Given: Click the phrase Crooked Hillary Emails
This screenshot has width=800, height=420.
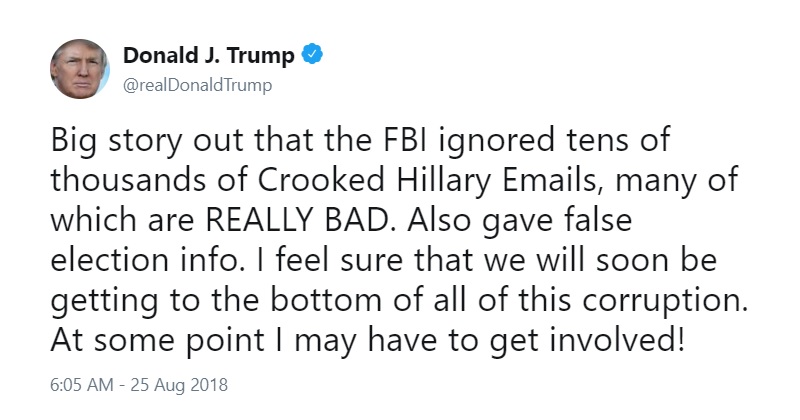Looking at the screenshot, I should (x=427, y=180).
